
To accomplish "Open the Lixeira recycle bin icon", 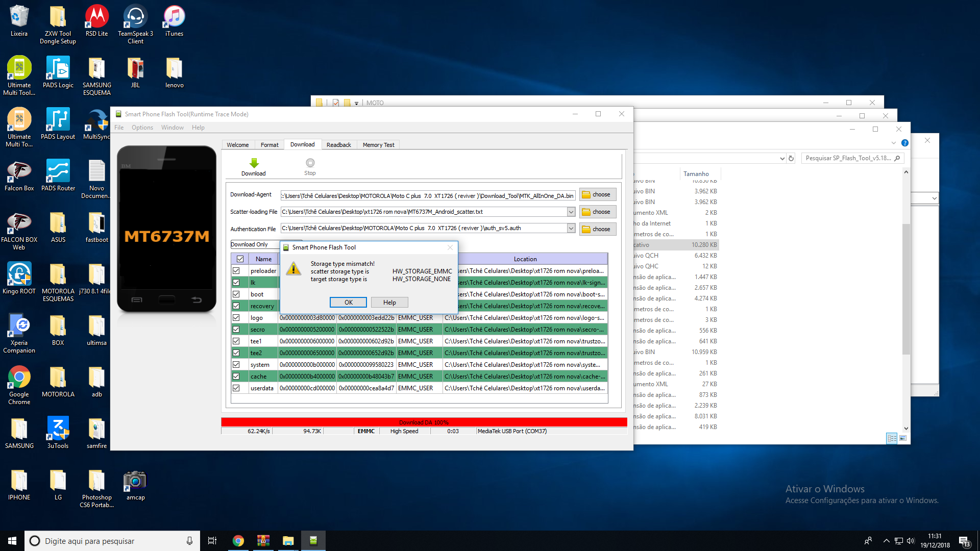I will coord(19,16).
